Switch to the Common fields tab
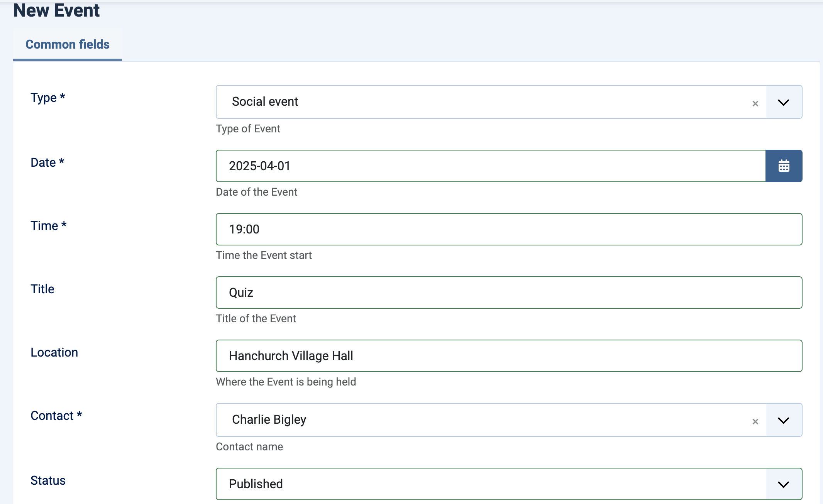Image resolution: width=823 pixels, height=504 pixels. (x=68, y=44)
